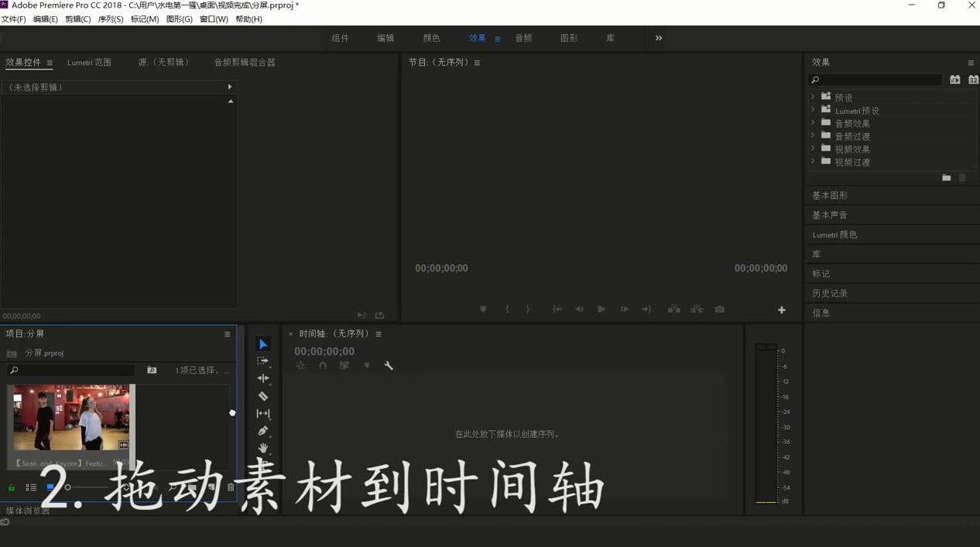The width and height of the screenshot is (980, 547).
Task: Pick the Track Select Forward tool
Action: click(263, 361)
